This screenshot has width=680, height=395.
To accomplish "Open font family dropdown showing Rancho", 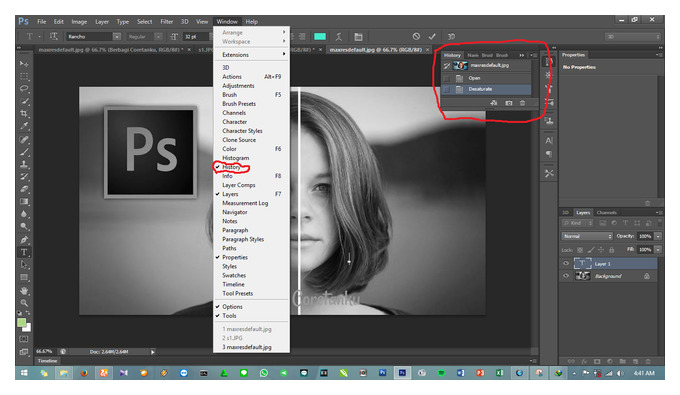I will 117,37.
